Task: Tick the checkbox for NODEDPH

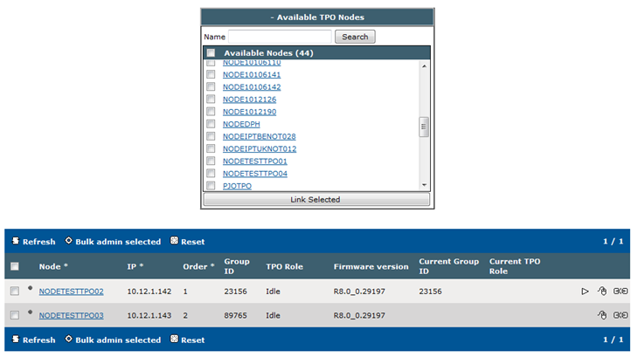Action: pos(211,124)
